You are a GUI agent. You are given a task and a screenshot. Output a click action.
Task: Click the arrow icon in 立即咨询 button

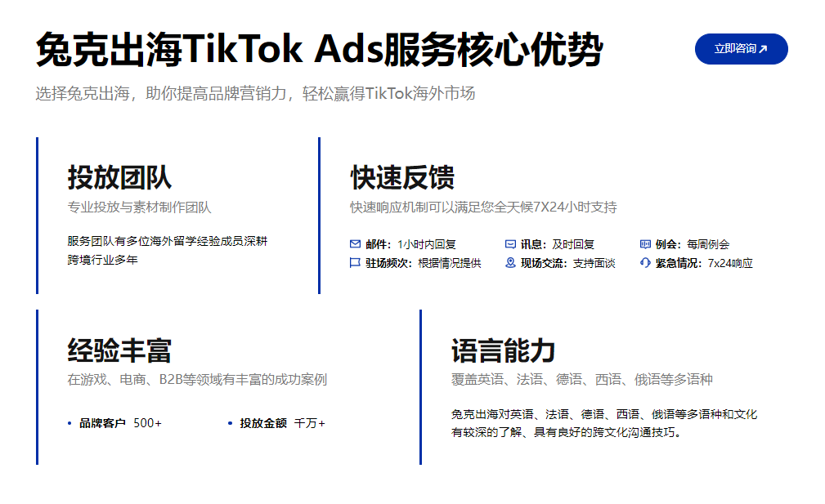coord(763,49)
